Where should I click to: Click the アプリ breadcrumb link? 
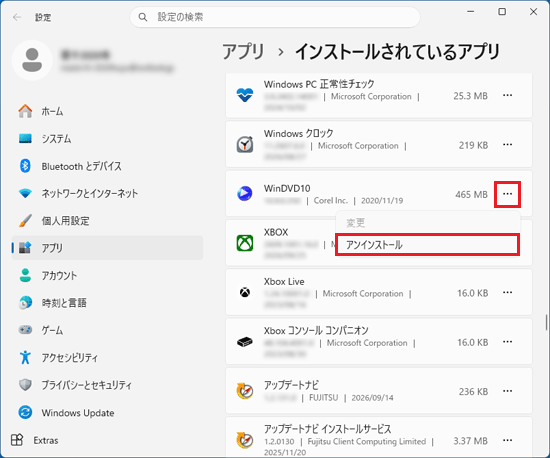point(243,52)
